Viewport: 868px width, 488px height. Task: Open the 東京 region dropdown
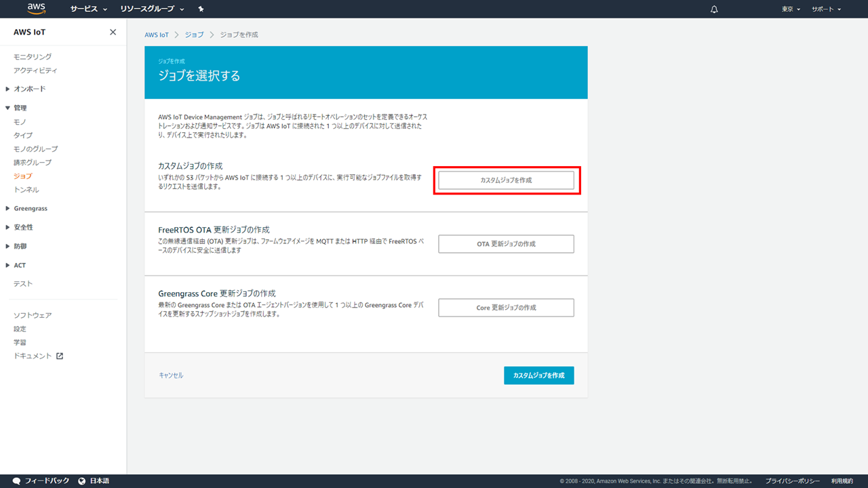point(791,9)
